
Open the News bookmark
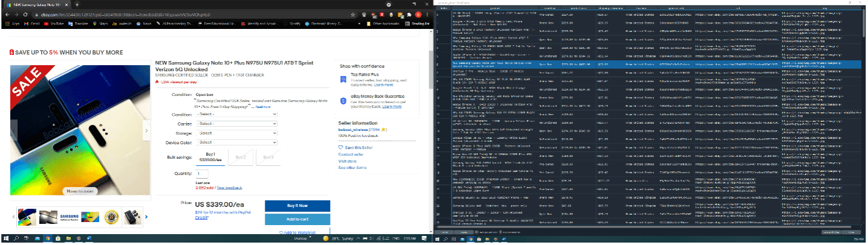(144, 24)
